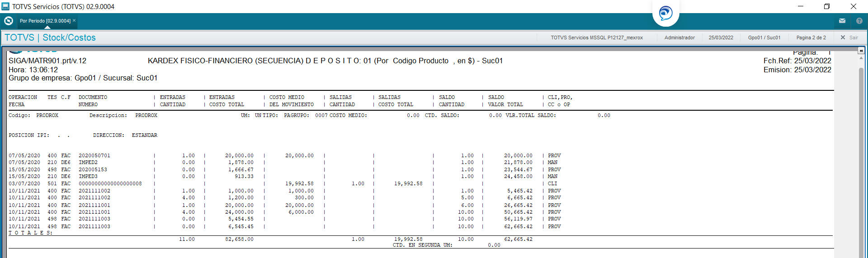Click the Fch.Ref: 25/03/2022 text
This screenshot has height=258, width=868.
(797, 61)
